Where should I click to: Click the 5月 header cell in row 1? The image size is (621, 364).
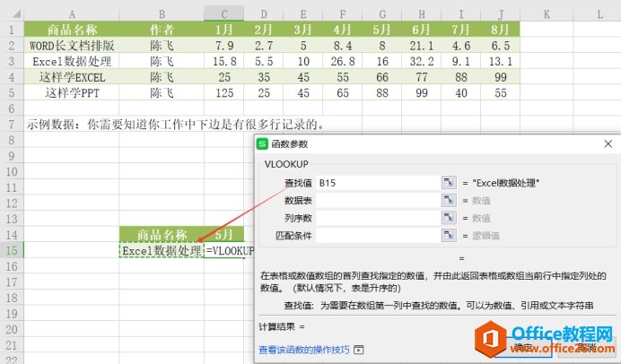[x=381, y=30]
